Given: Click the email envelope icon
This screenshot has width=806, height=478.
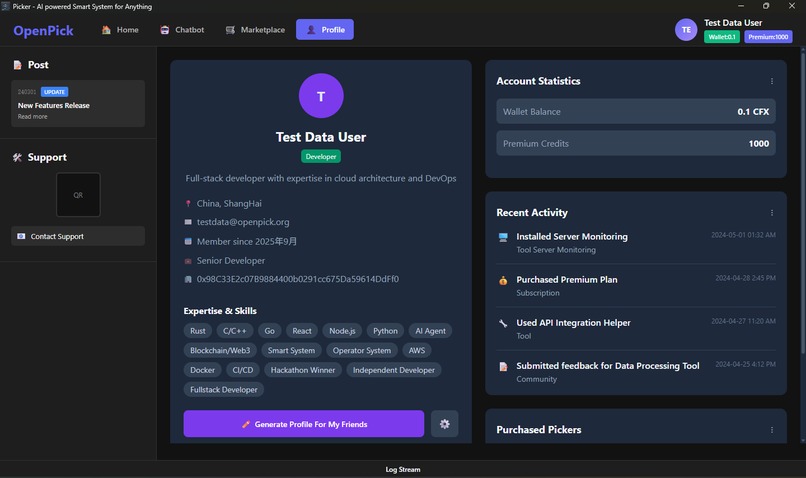Looking at the screenshot, I should tap(188, 222).
